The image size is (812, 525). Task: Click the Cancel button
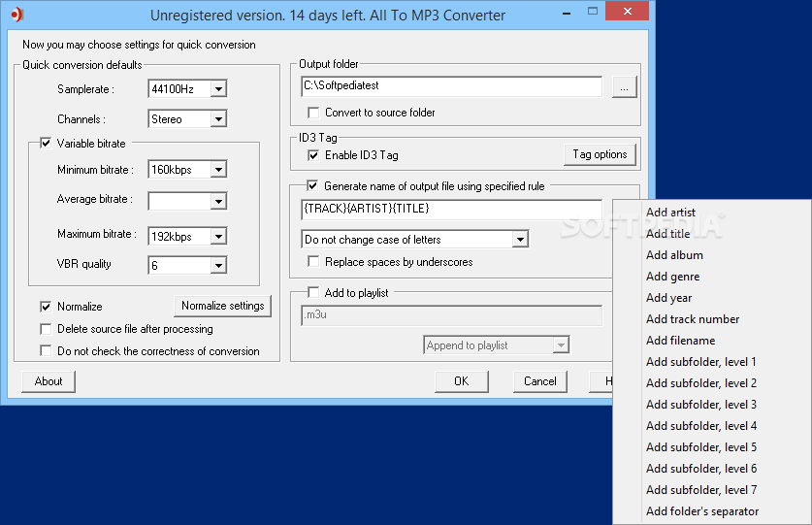click(540, 381)
